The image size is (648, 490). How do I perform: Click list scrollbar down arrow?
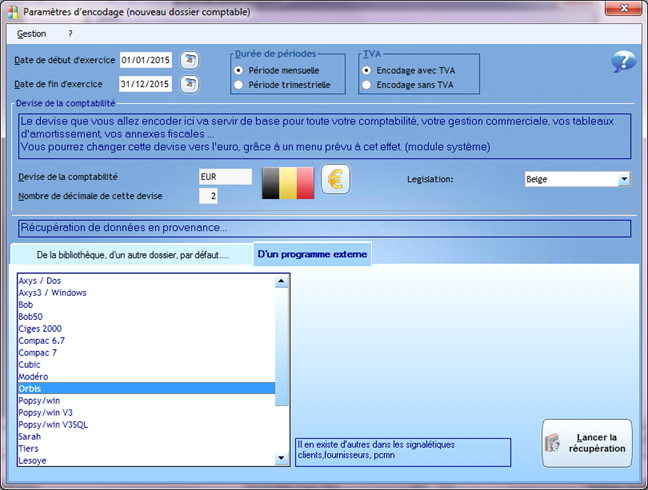point(281,458)
